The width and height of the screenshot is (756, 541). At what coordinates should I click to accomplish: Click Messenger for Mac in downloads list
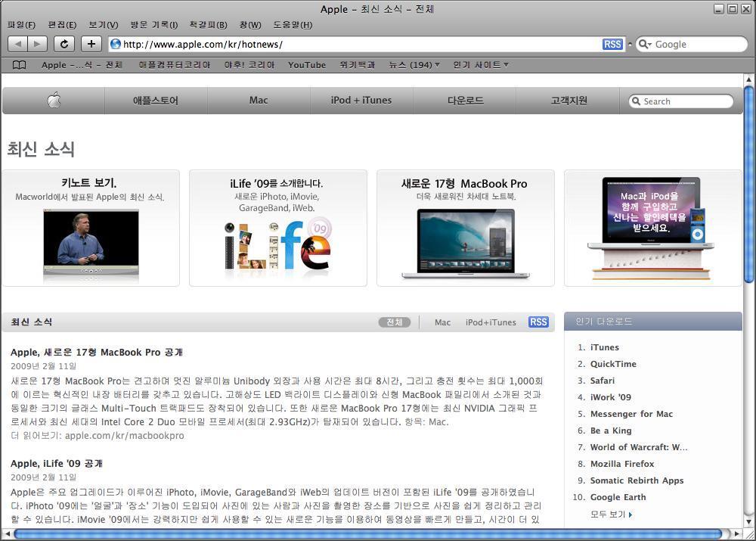(631, 414)
